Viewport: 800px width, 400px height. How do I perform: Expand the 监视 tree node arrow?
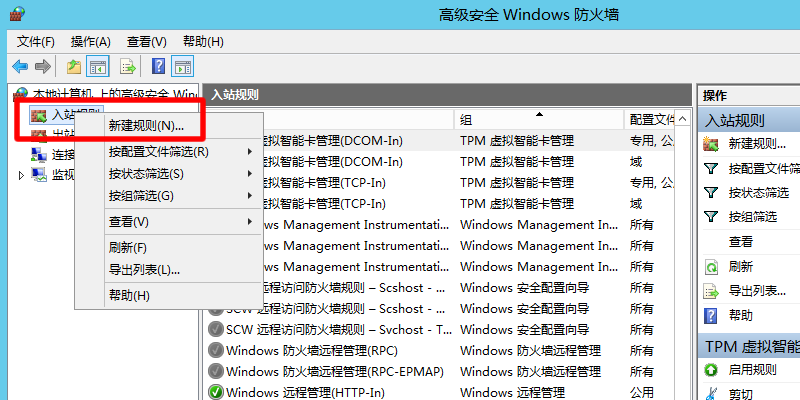click(x=22, y=175)
